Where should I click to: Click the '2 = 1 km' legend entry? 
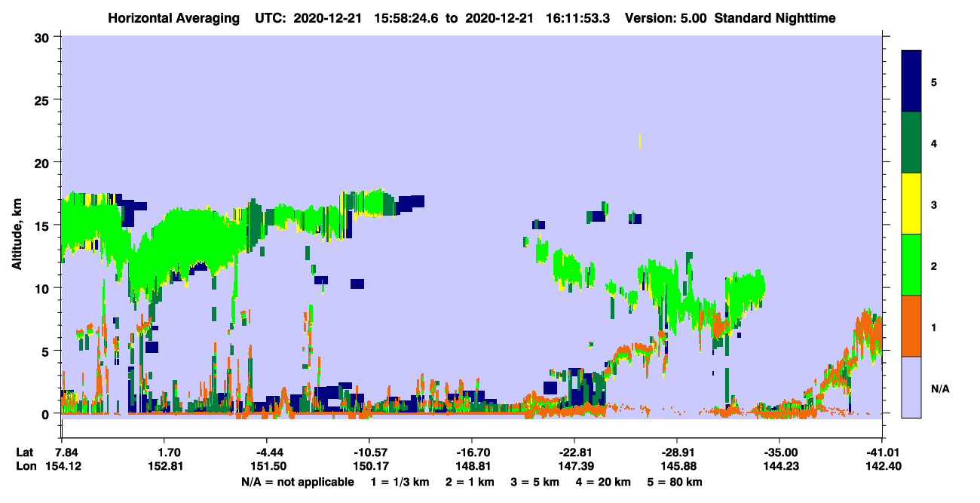(470, 482)
